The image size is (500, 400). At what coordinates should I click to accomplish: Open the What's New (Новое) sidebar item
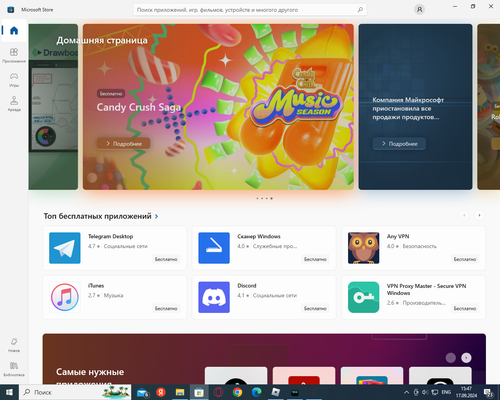(14, 345)
